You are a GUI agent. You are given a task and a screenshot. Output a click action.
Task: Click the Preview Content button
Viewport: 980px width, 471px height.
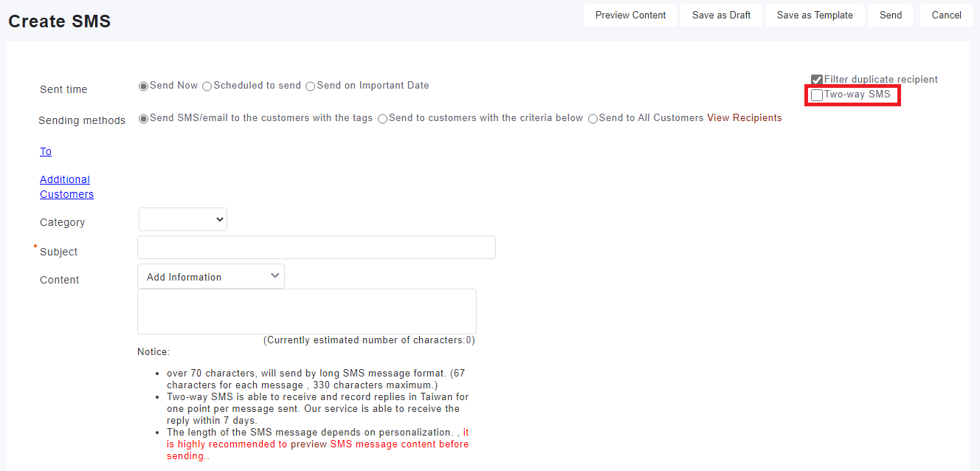(630, 16)
